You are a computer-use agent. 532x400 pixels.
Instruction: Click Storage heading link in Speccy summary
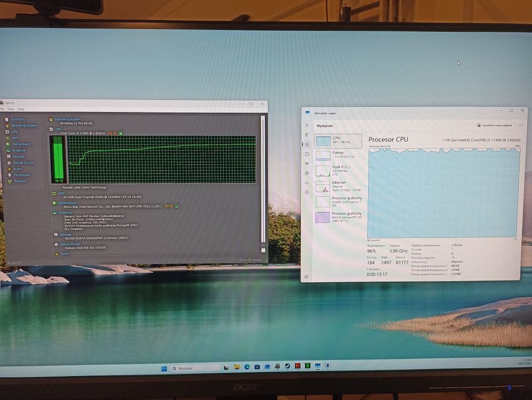[x=66, y=235]
